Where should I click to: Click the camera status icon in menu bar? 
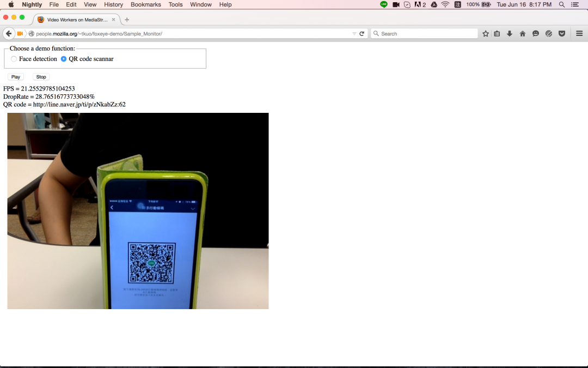(396, 4)
